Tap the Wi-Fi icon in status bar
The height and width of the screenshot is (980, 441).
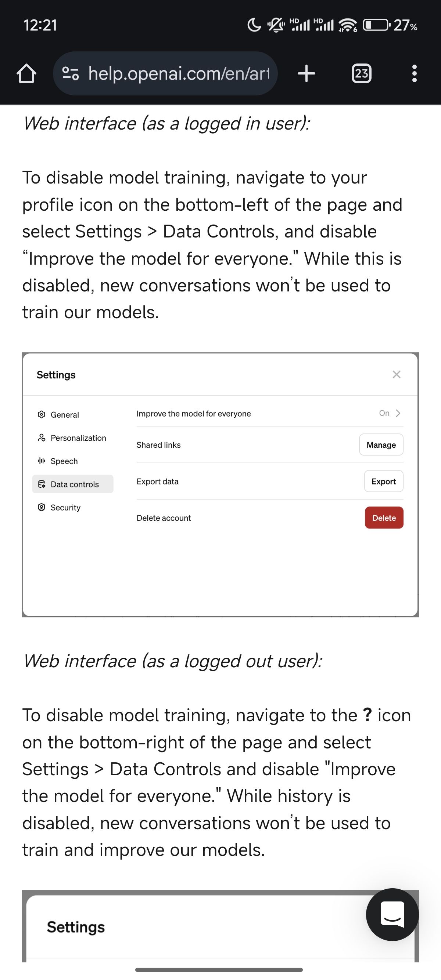pyautogui.click(x=348, y=25)
